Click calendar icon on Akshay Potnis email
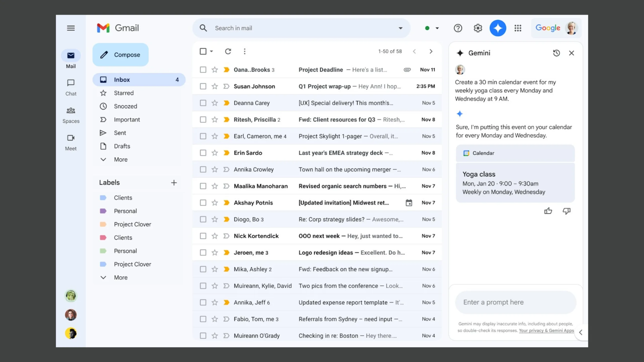 point(409,203)
